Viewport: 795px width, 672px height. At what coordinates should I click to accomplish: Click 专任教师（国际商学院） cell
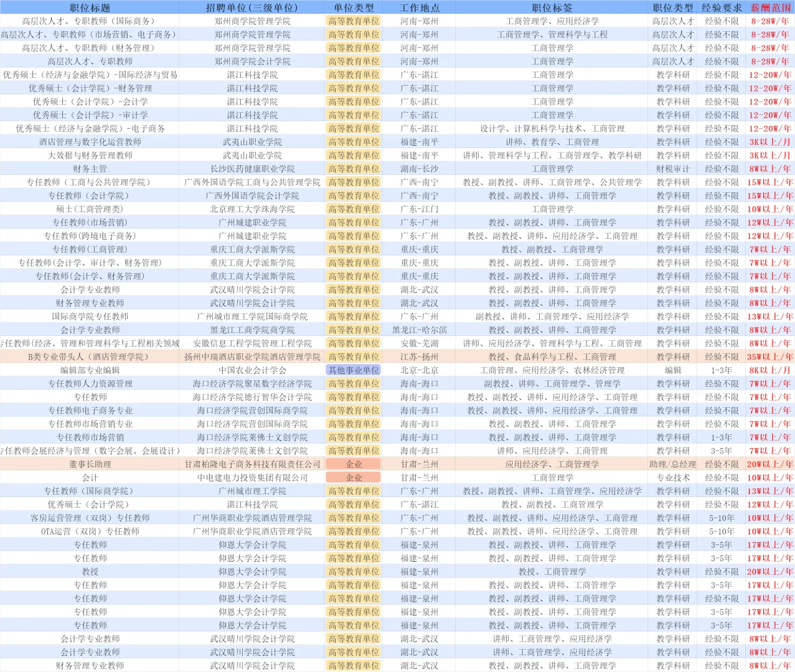point(90,491)
